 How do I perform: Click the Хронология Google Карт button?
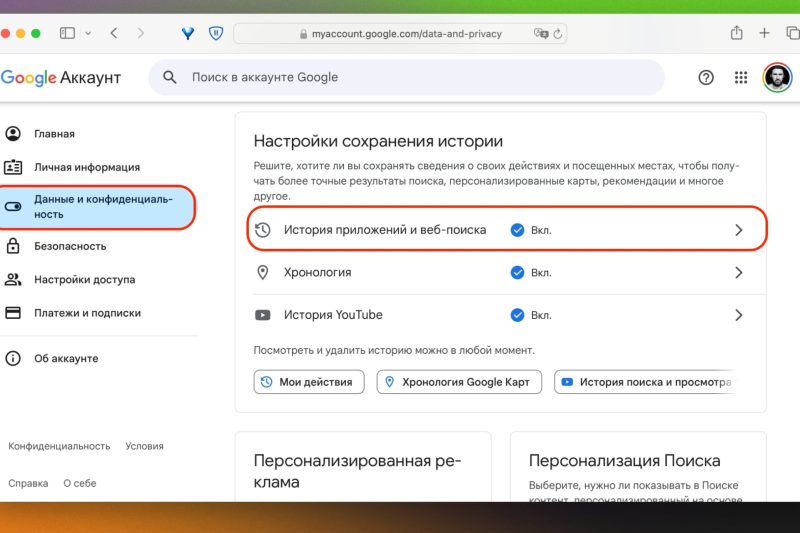click(459, 382)
